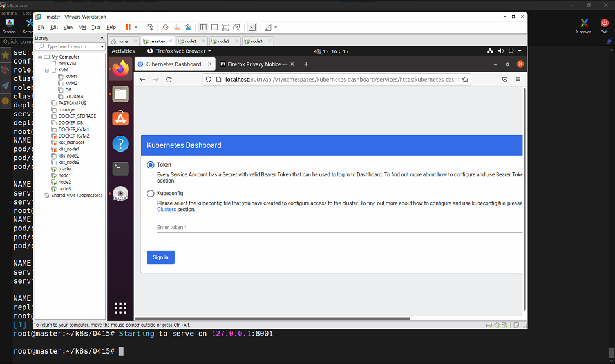
Task: Open the library search dropdown arrow
Action: pos(102,46)
